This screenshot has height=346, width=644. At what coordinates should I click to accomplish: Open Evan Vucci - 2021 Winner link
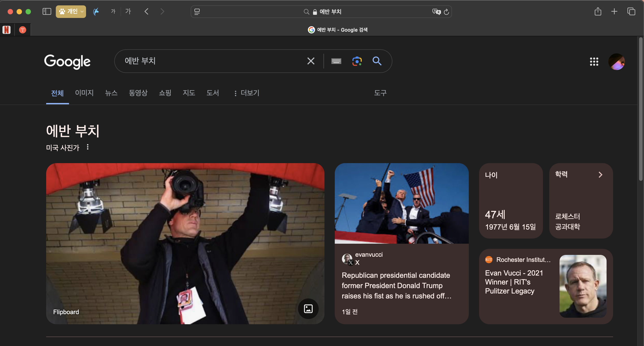click(514, 282)
